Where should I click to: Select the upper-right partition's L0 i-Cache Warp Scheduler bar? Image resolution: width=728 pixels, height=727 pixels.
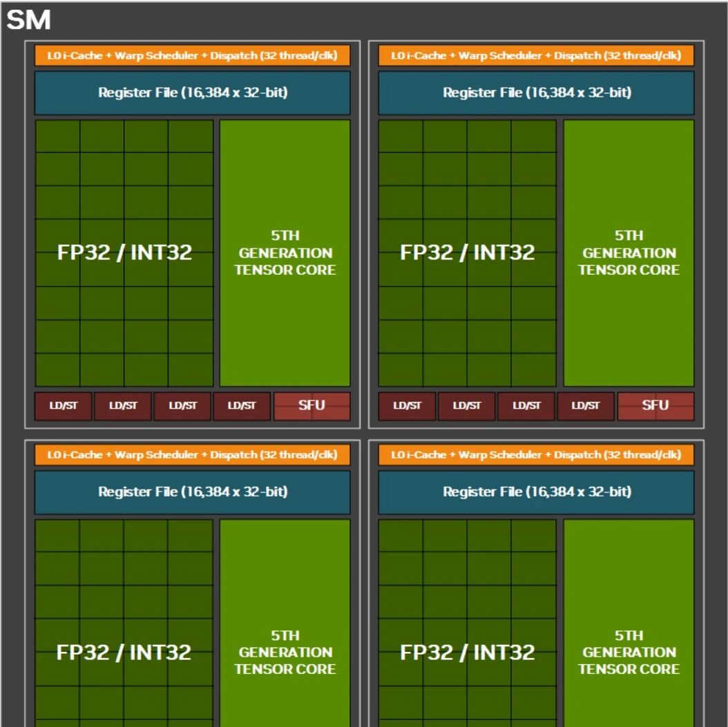click(536, 56)
